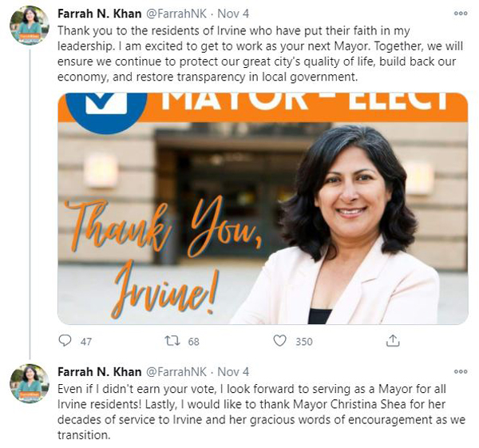Screen dimensions: 479x448
Task: Open Farrah N. Khan avatar on second tweet
Action: coord(30,383)
